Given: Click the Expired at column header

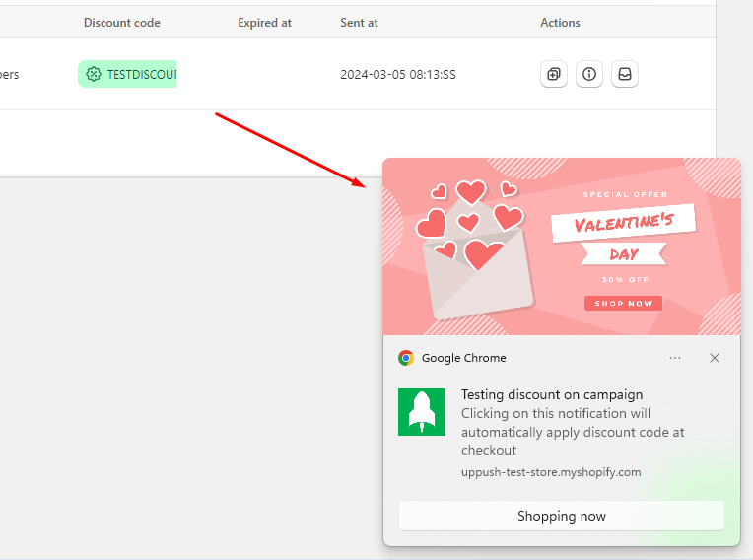Looking at the screenshot, I should (264, 23).
